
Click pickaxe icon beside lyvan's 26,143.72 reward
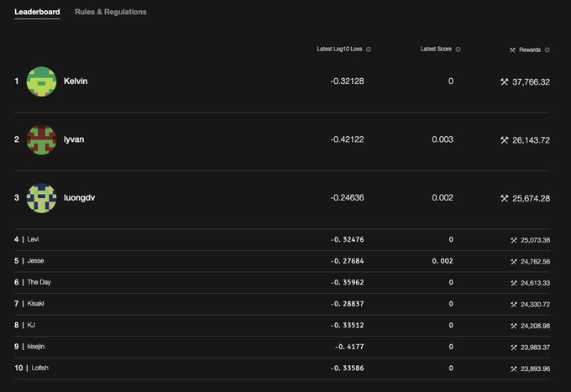tap(505, 140)
